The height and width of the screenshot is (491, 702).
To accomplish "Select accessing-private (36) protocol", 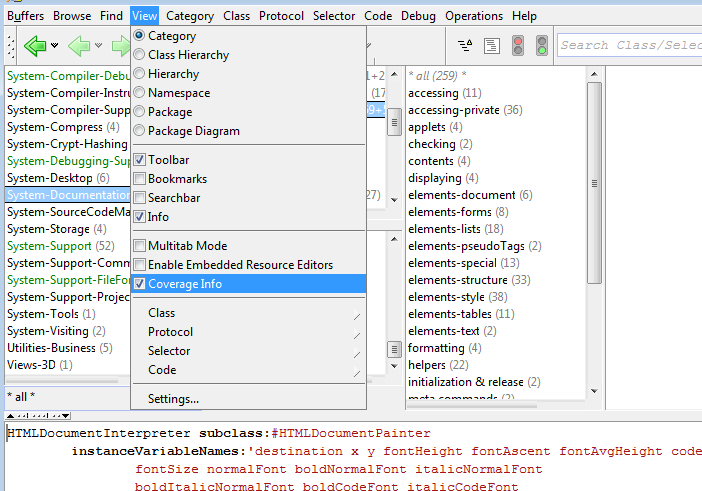I will 465,110.
